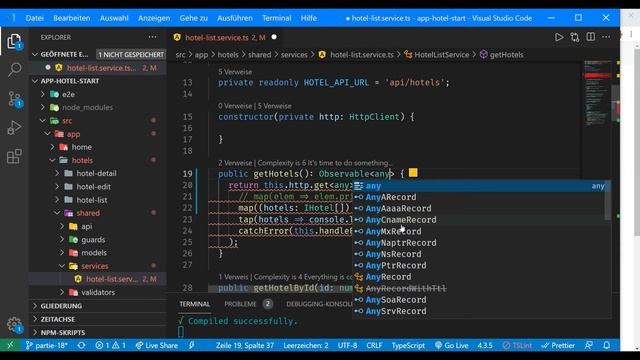The width and height of the screenshot is (640, 360).
Task: Open editor More Actions ellipsis
Action: (606, 37)
